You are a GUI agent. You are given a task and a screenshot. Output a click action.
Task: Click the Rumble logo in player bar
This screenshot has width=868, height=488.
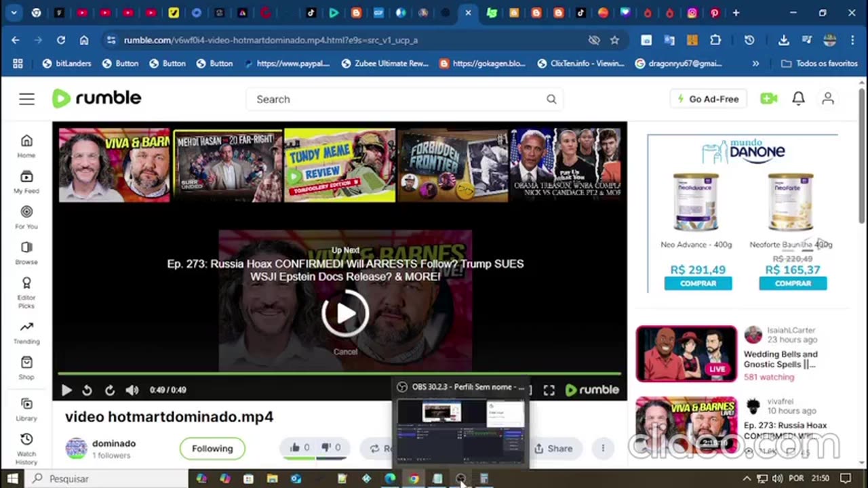(592, 390)
